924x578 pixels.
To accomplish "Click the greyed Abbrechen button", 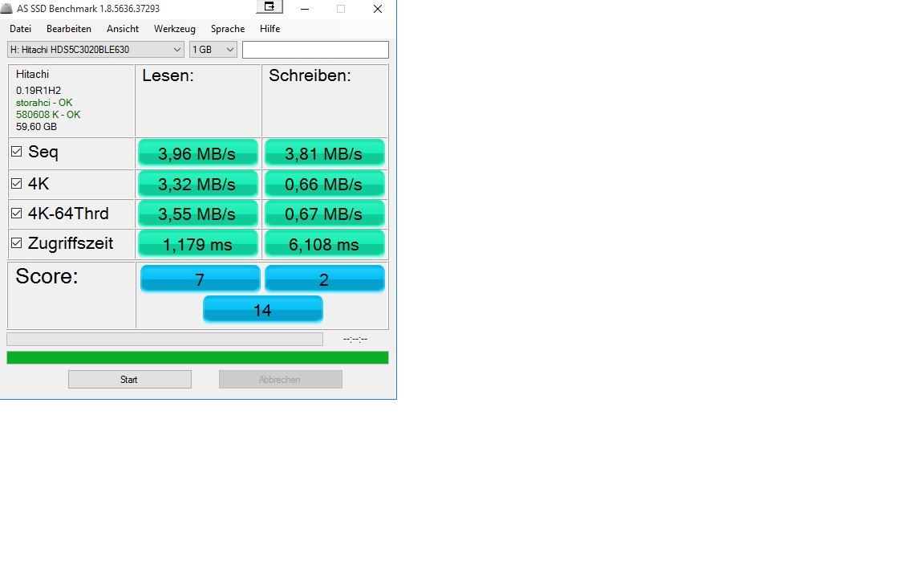I will 281,379.
